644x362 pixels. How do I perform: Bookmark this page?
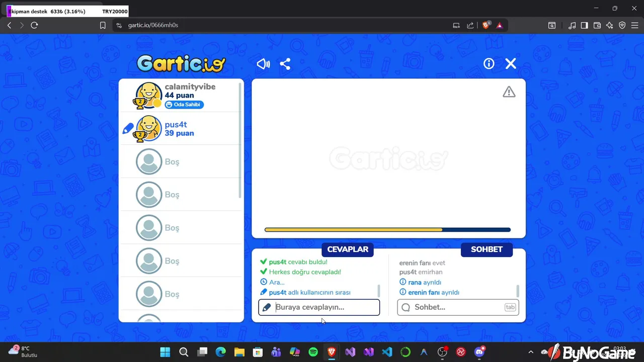(x=103, y=25)
